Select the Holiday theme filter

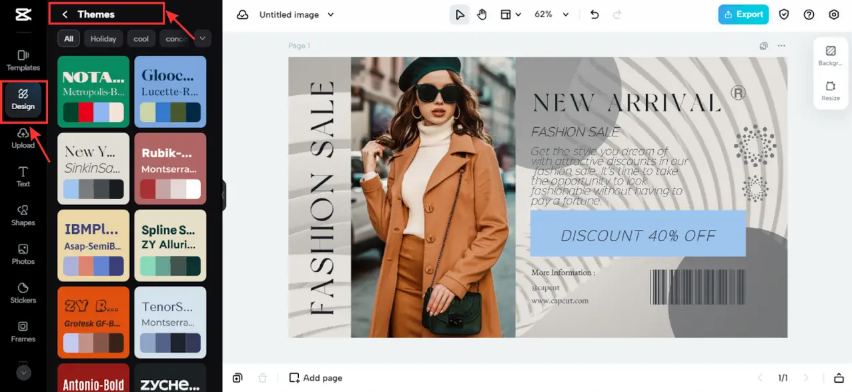[x=103, y=39]
